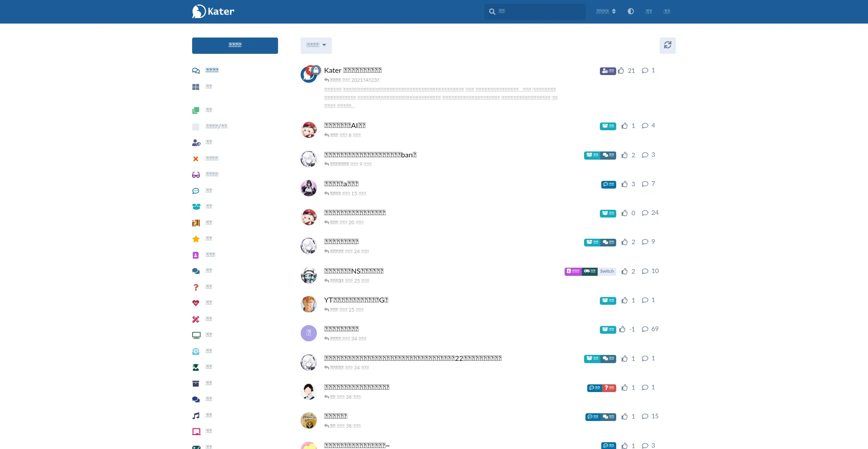Image resolution: width=868 pixels, height=449 pixels.
Task: Toggle dark mode with half-circle icon
Action: (x=631, y=11)
